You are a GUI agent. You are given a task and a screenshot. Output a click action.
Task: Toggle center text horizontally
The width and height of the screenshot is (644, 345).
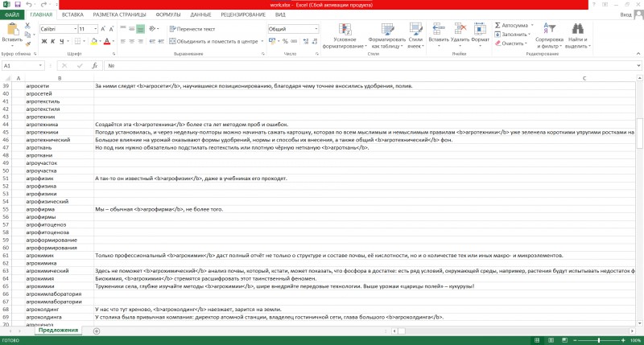point(131,41)
